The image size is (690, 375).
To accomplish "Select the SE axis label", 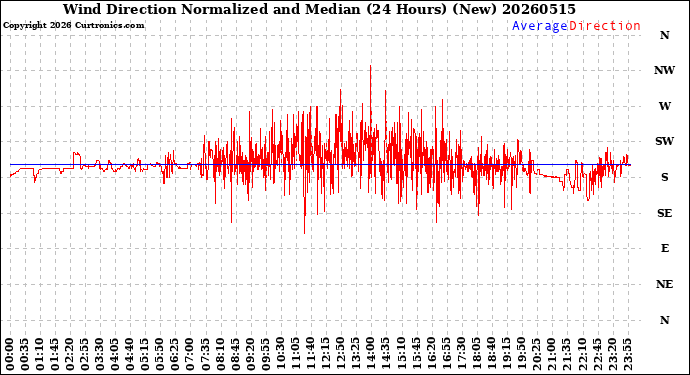I will 664,213.
